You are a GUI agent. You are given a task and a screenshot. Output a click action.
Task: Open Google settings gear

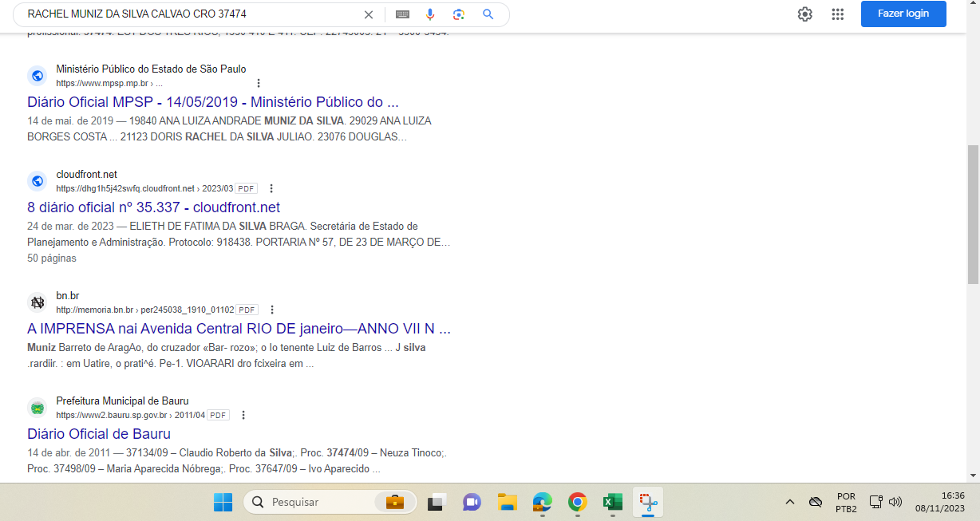click(x=805, y=14)
